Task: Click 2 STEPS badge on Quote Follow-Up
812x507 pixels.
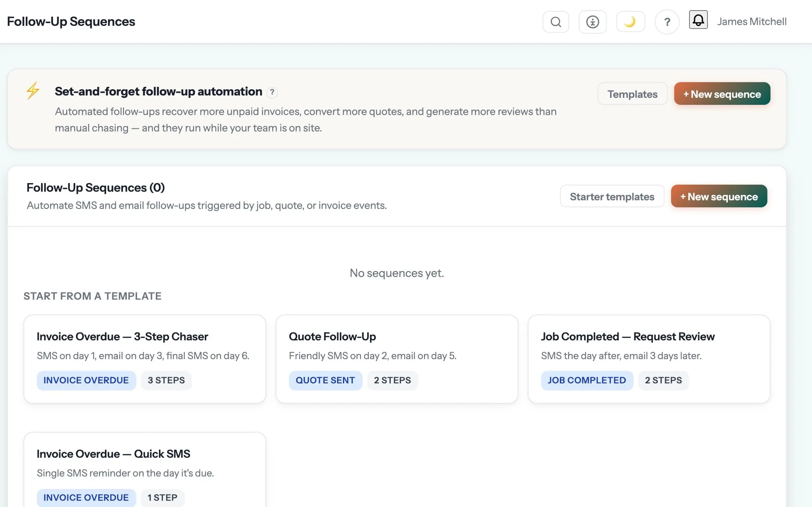Action: [392, 380]
